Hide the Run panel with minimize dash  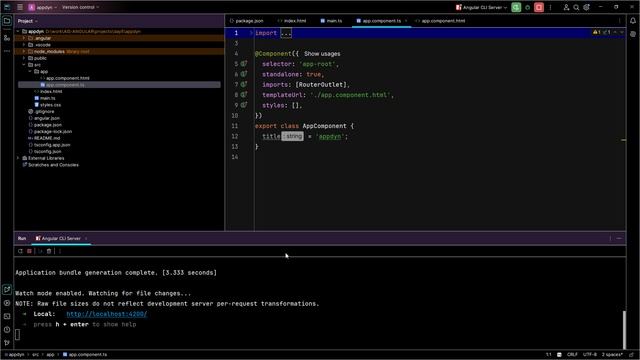619,238
